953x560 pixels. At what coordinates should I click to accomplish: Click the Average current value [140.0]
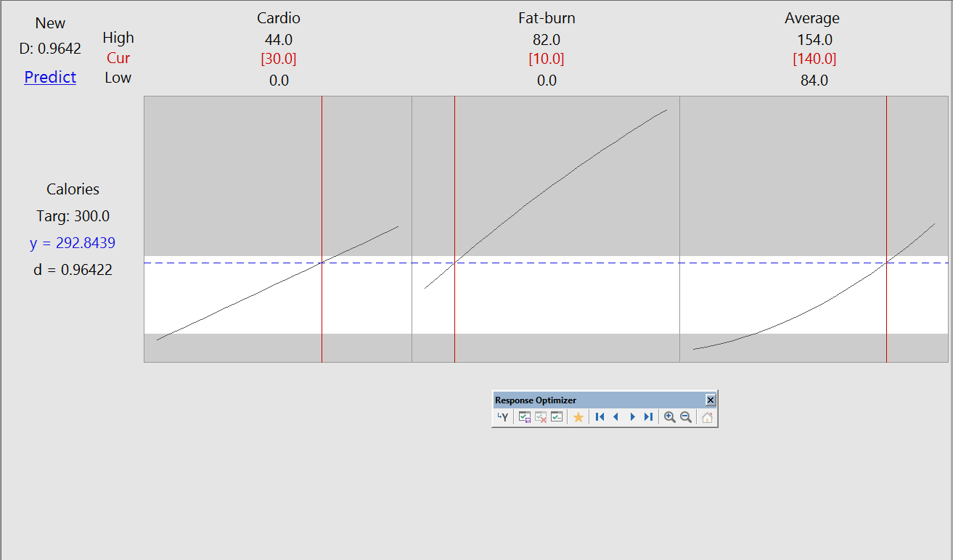[814, 59]
